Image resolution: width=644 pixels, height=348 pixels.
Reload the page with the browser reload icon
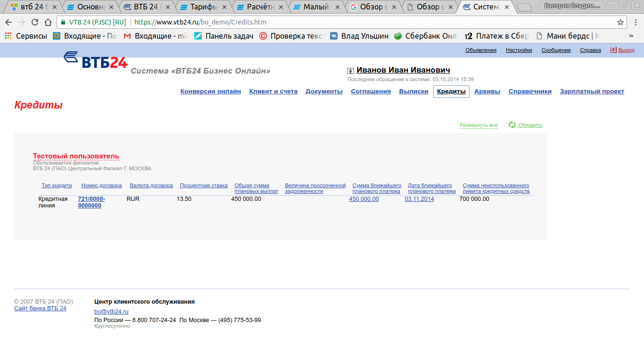[35, 22]
